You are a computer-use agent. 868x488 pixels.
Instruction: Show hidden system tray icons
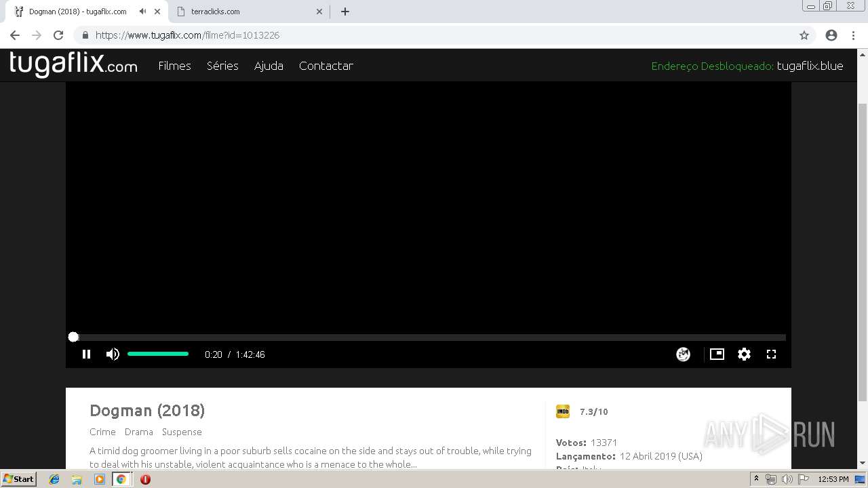click(x=756, y=479)
